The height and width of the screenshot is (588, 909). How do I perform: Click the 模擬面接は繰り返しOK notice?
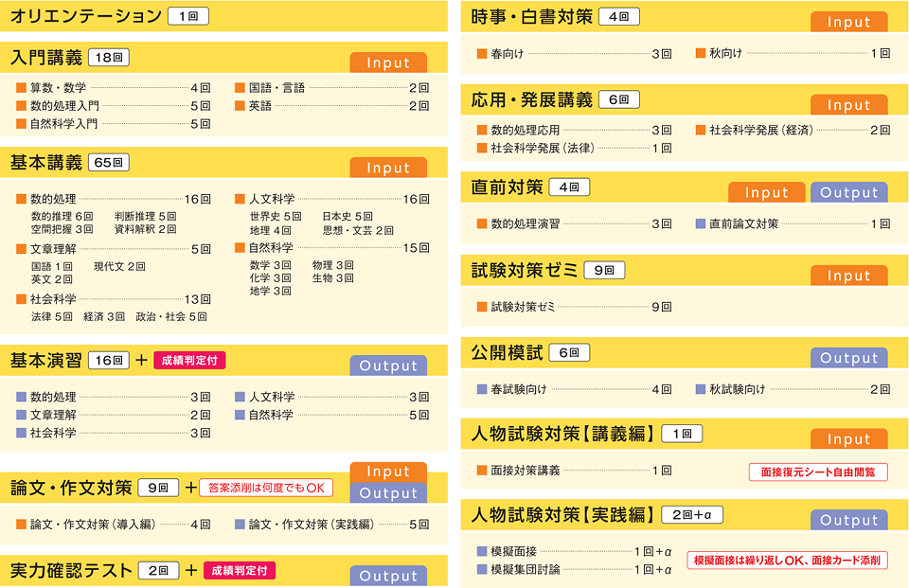[787, 561]
